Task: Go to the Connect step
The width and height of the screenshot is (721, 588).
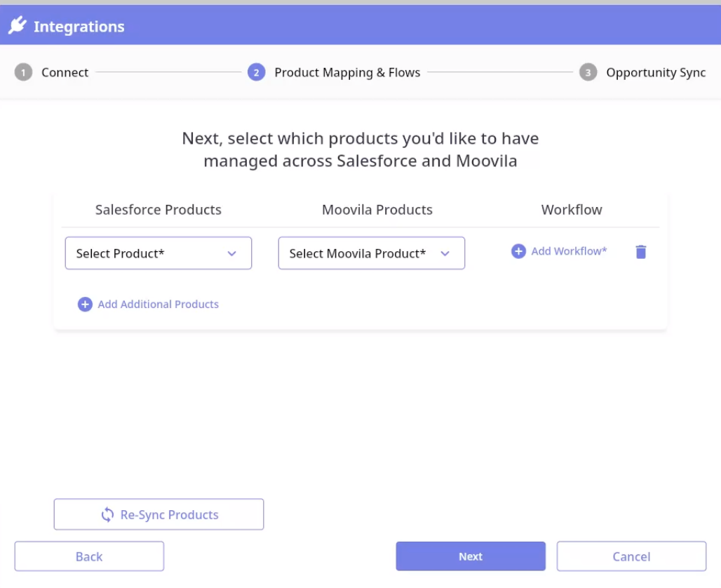Action: tap(65, 72)
